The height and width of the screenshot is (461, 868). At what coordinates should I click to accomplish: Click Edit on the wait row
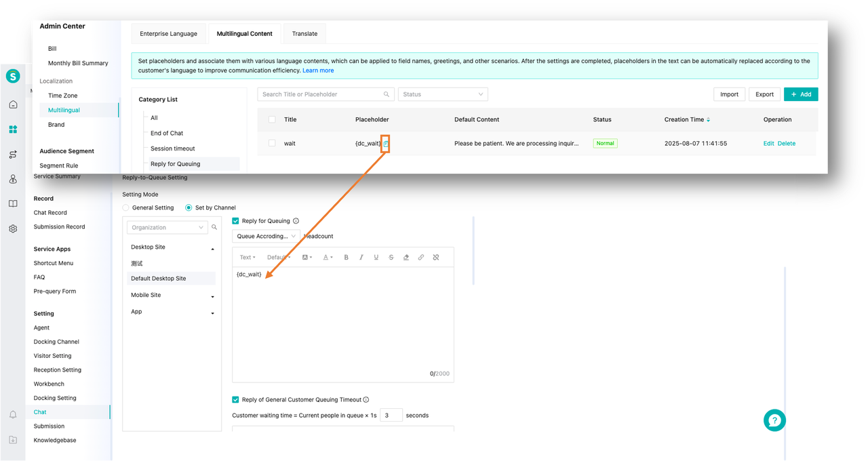(x=768, y=143)
